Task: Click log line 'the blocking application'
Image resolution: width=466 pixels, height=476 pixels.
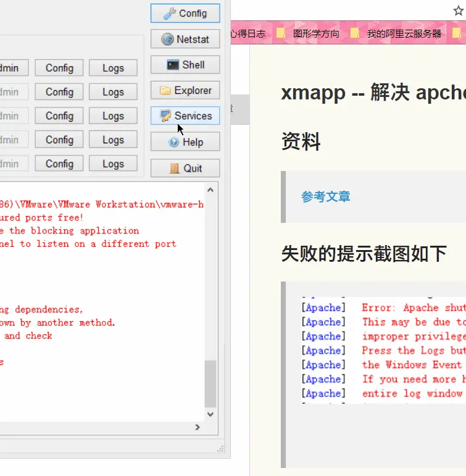Action: pyautogui.click(x=74, y=230)
